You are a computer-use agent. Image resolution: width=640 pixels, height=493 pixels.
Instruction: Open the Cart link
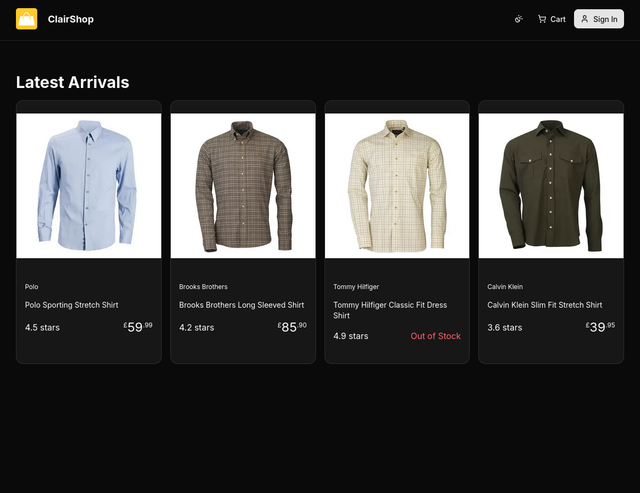click(551, 19)
